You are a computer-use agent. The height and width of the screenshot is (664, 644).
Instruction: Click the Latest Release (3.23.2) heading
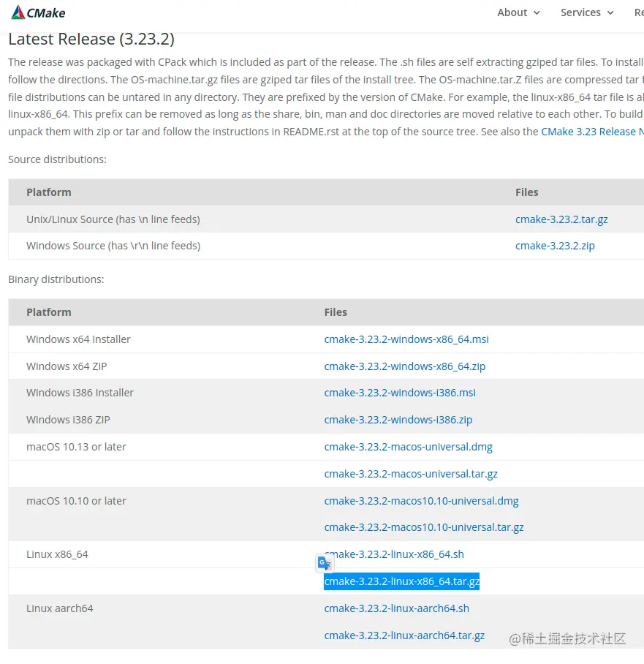[91, 39]
